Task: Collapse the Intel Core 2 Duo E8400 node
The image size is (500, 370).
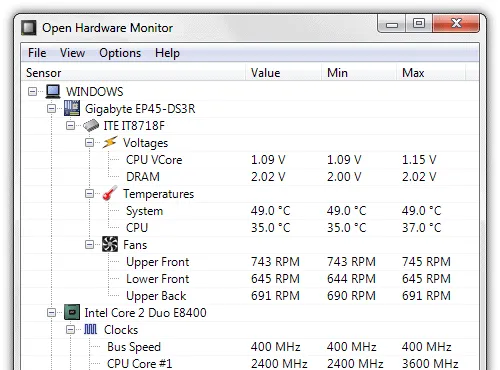Action: click(x=51, y=313)
